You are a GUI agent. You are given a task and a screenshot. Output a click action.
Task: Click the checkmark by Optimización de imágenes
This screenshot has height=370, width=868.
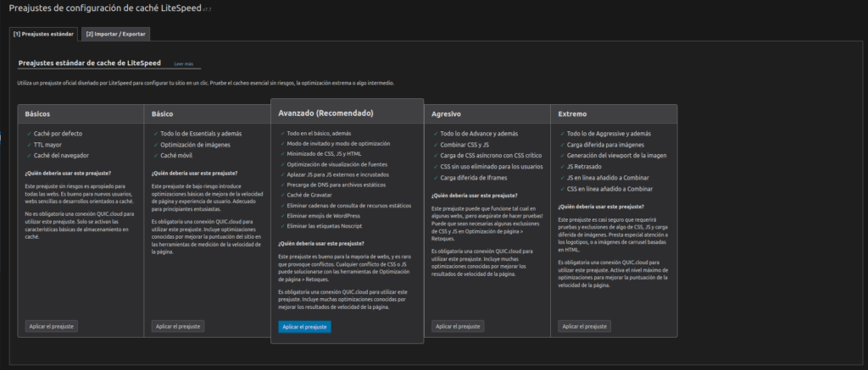[155, 145]
